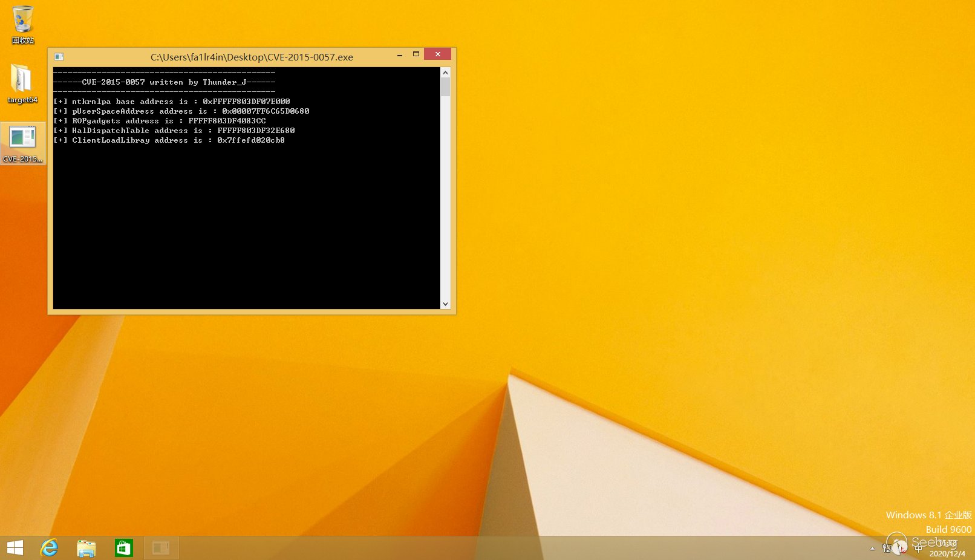
Task: Open the taskbar clock and date
Action: pyautogui.click(x=947, y=549)
